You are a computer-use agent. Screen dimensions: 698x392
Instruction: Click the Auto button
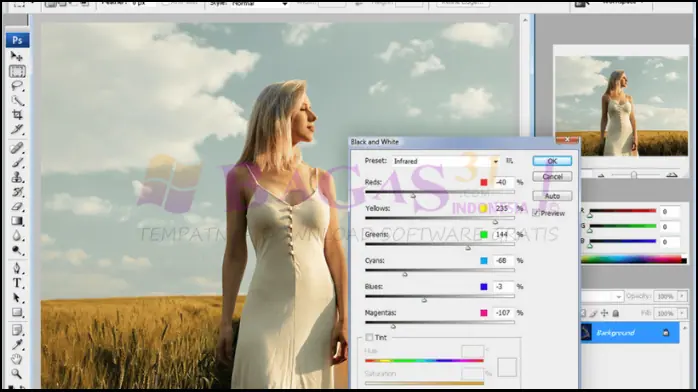[552, 196]
